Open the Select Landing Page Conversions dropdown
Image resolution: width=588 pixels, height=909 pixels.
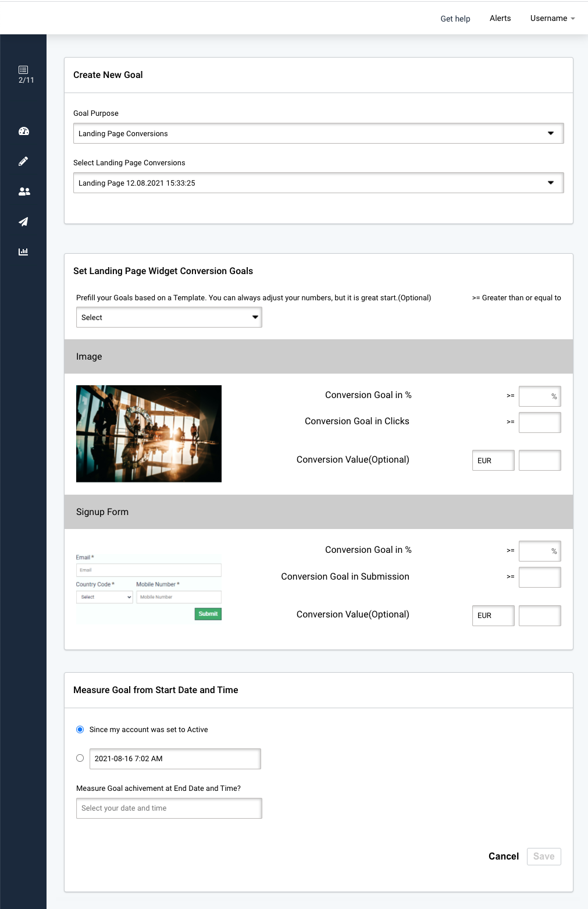click(319, 183)
